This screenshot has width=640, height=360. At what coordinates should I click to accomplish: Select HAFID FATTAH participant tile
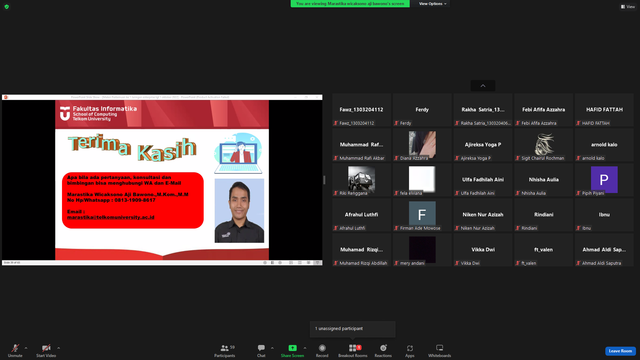click(604, 110)
